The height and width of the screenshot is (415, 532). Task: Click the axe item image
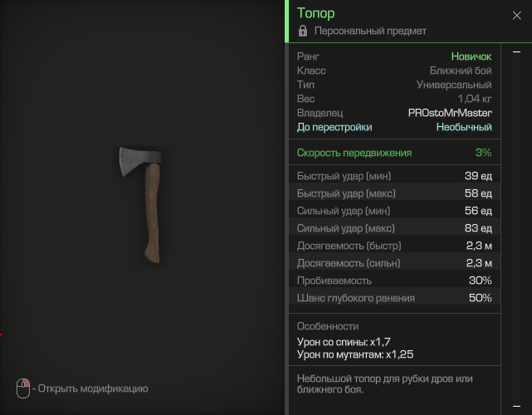[143, 203]
